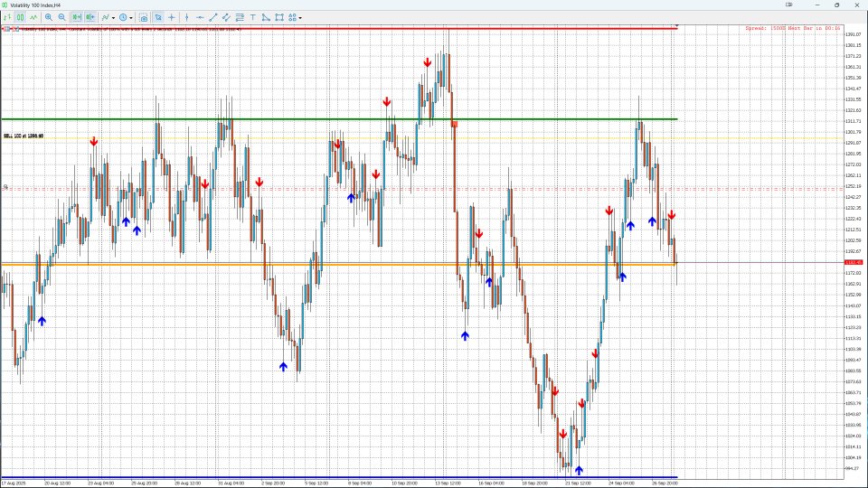The height and width of the screenshot is (488, 868).
Task: Click the 20 Aug 12:00 time label
Action: (x=58, y=483)
